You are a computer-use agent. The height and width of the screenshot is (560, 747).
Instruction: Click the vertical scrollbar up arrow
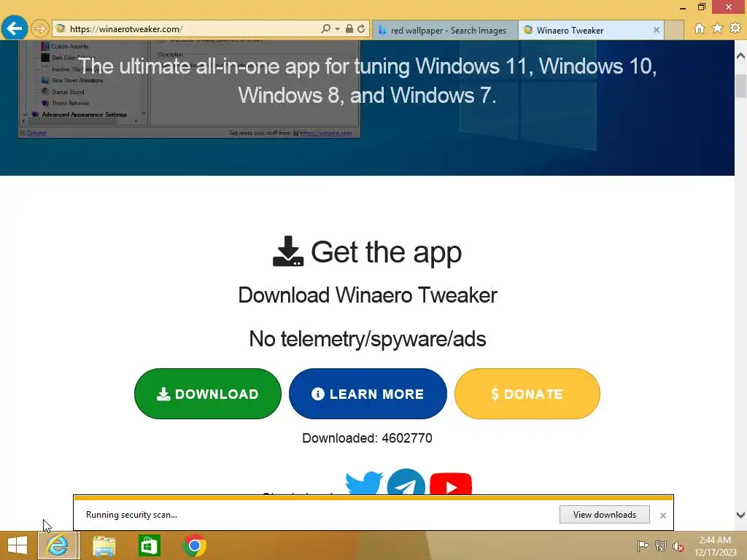tap(741, 55)
